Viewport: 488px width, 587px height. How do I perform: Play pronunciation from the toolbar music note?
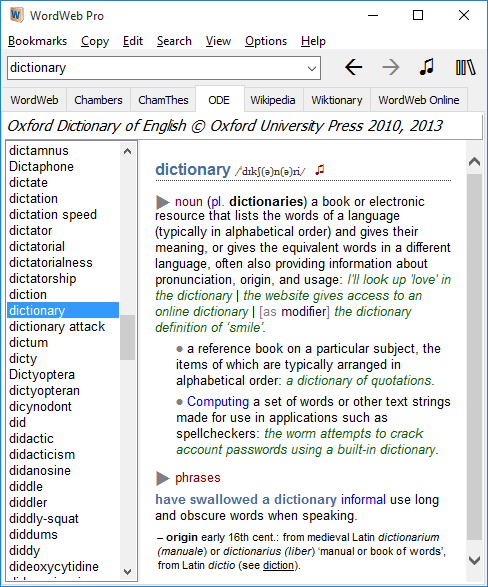click(427, 67)
